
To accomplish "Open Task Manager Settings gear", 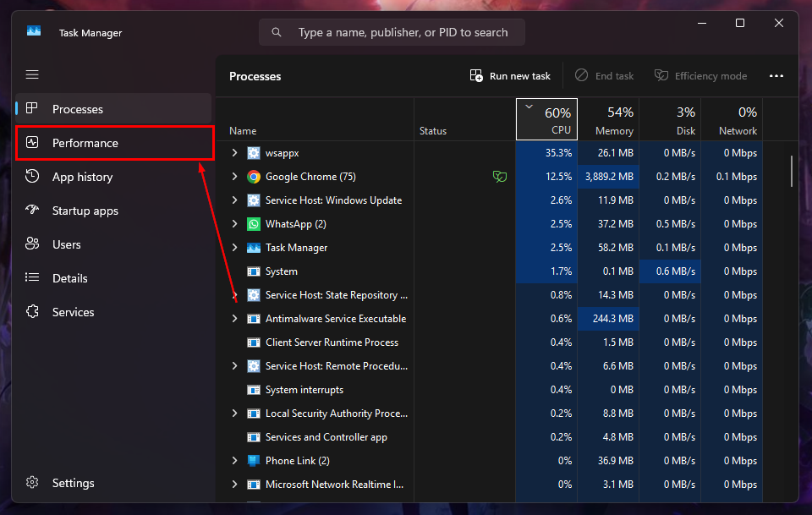I will click(32, 483).
